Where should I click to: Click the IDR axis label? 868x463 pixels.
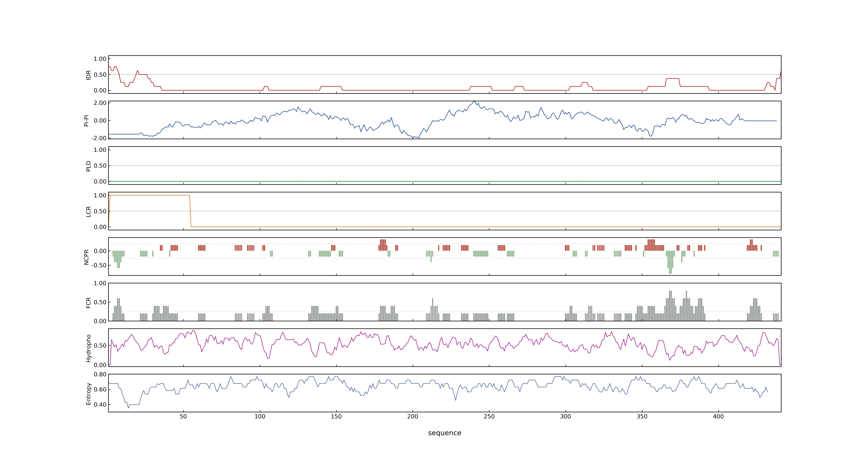tap(89, 75)
